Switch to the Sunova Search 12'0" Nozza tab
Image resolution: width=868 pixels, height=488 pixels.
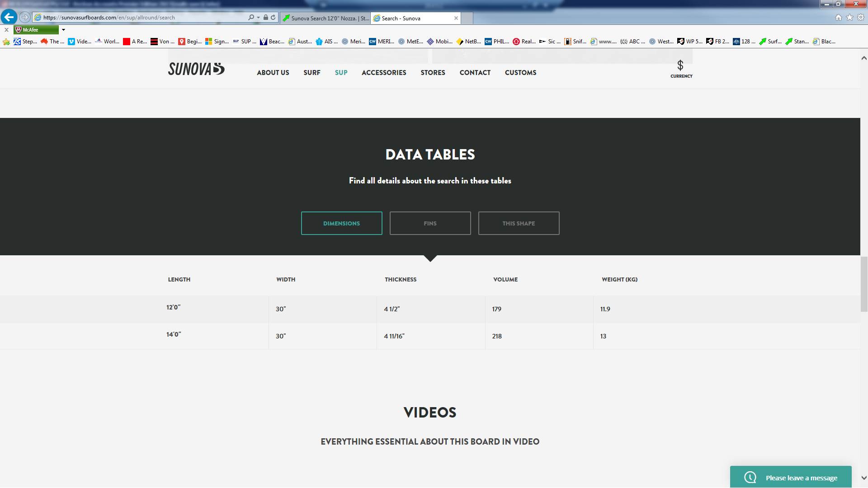[325, 18]
